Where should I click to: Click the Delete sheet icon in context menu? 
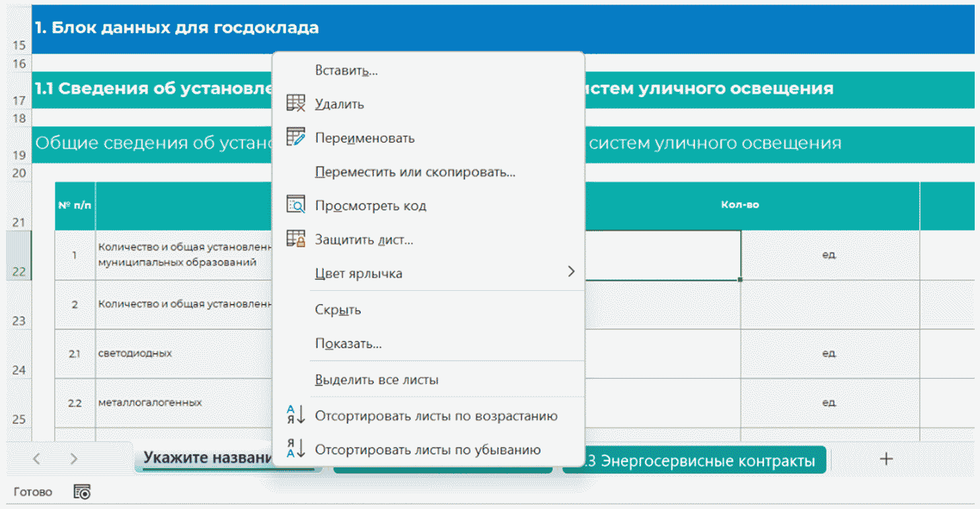pos(295,104)
